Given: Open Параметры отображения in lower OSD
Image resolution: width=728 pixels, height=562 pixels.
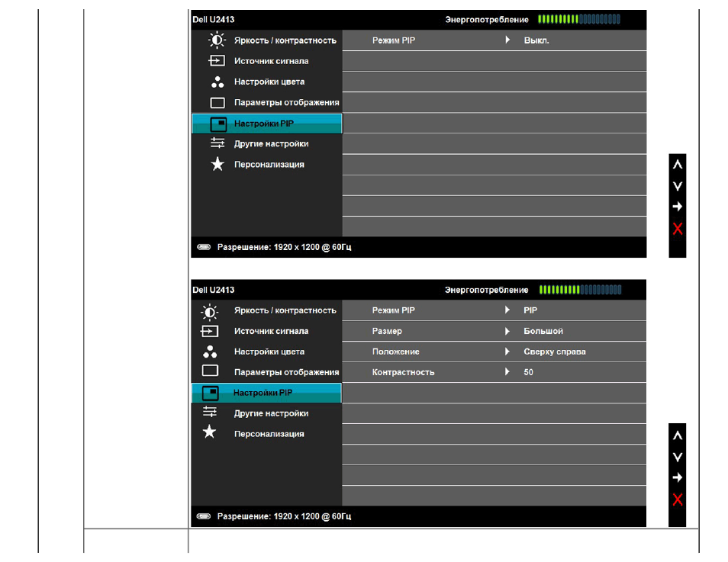Looking at the screenshot, I should coord(286,372).
